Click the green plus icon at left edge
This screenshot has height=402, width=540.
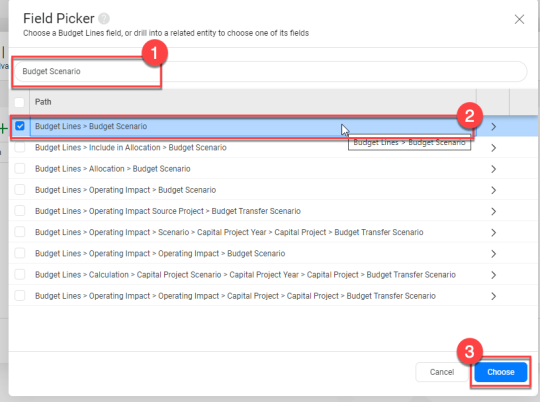pos(4,129)
